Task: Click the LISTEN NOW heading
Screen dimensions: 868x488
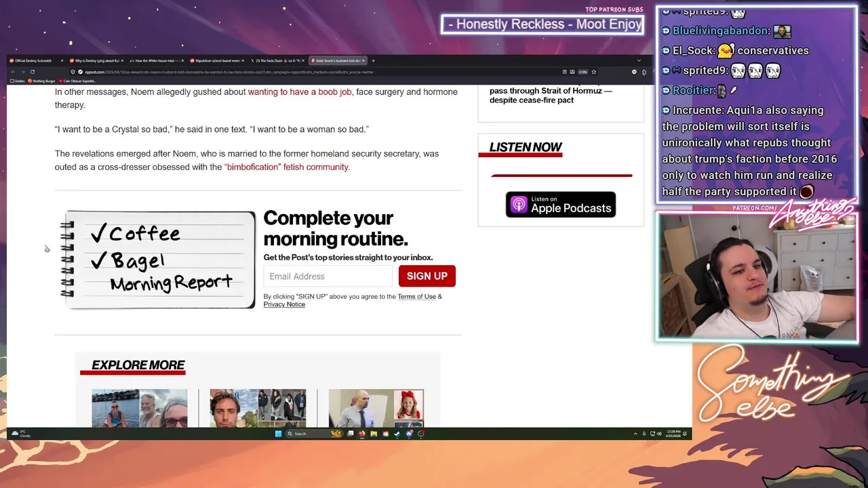Action: tap(526, 147)
